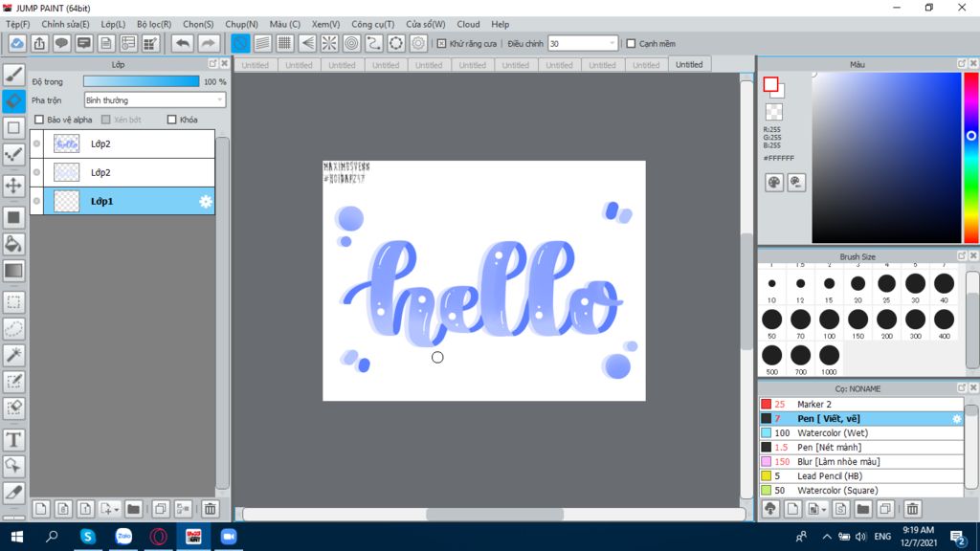Pick the Bucket fill tool

(13, 244)
